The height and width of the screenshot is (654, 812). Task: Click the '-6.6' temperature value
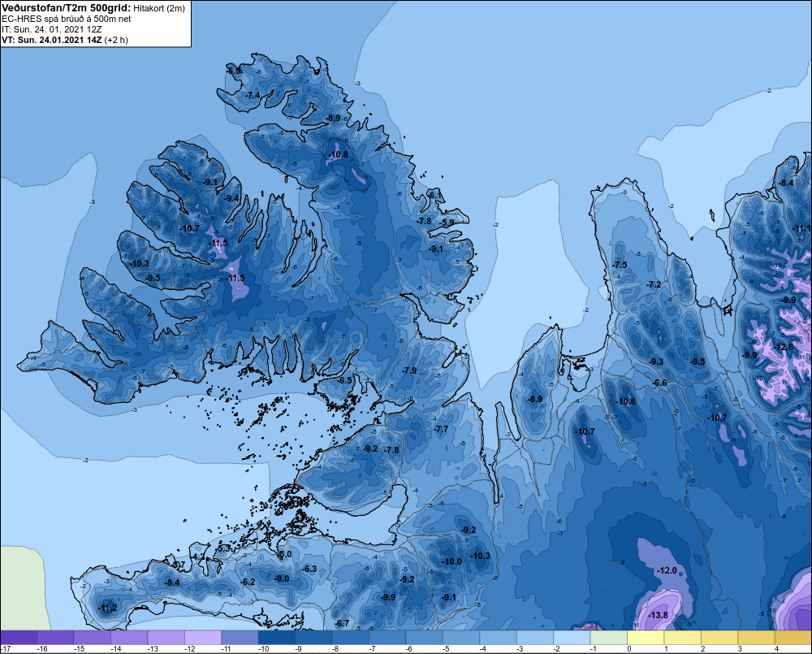659,383
